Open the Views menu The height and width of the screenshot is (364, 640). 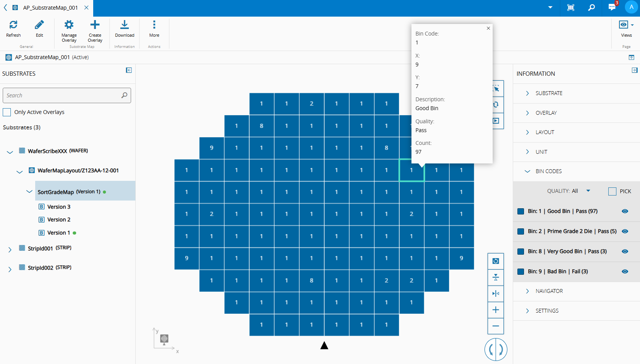pos(626,28)
